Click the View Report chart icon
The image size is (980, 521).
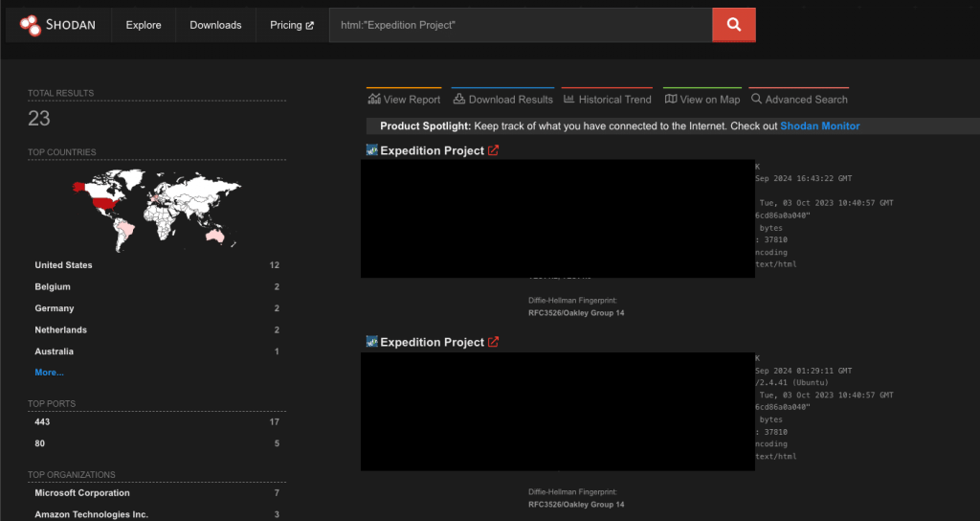point(374,99)
